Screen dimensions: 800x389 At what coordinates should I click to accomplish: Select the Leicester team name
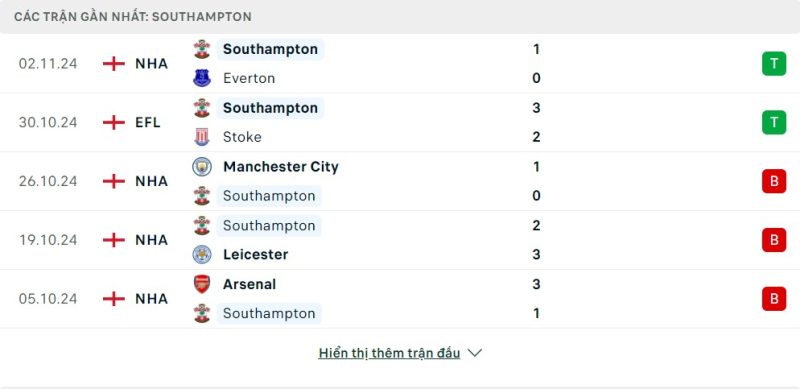coord(256,255)
